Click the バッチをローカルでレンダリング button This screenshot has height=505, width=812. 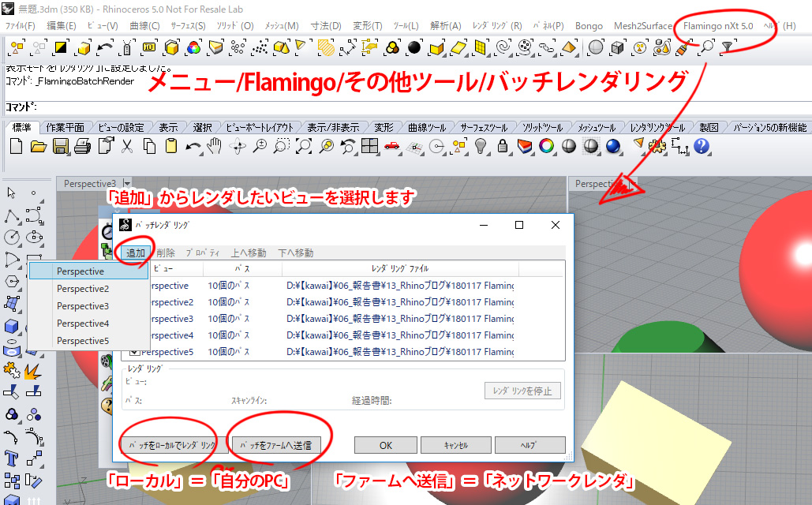(173, 445)
